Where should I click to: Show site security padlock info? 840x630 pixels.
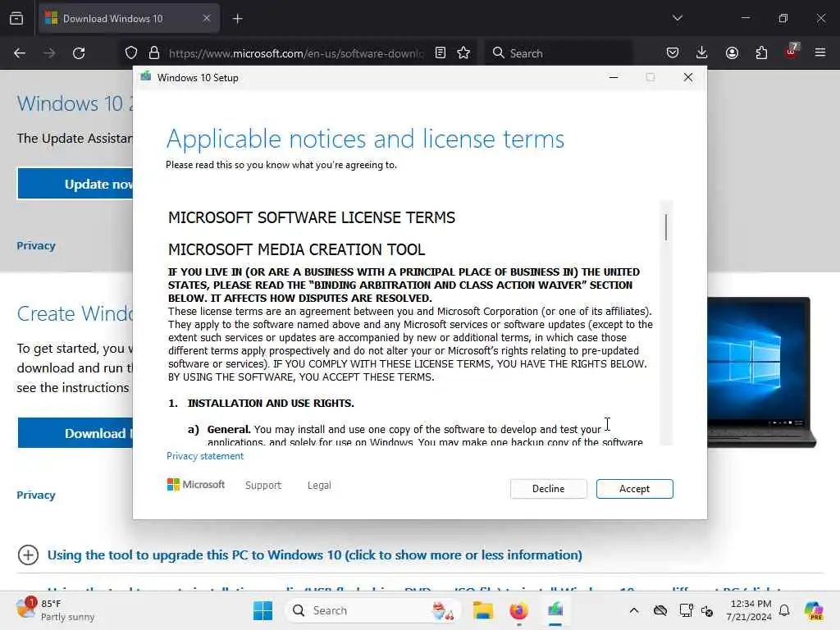coord(154,53)
